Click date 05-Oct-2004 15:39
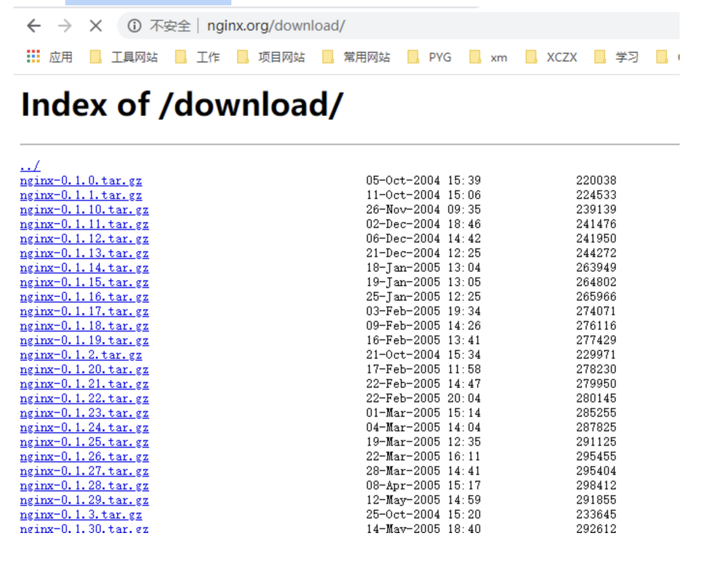 point(424,181)
